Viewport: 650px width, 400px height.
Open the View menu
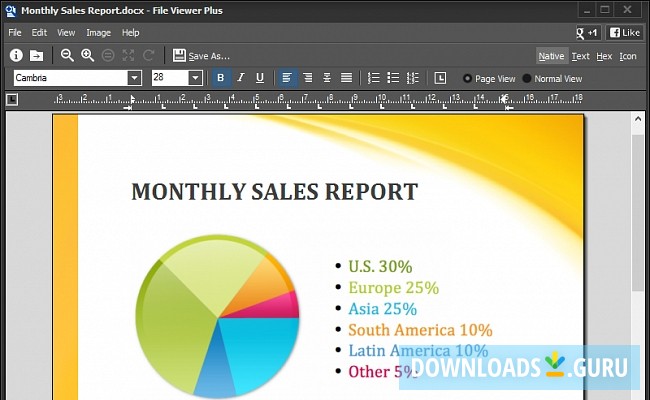[66, 32]
